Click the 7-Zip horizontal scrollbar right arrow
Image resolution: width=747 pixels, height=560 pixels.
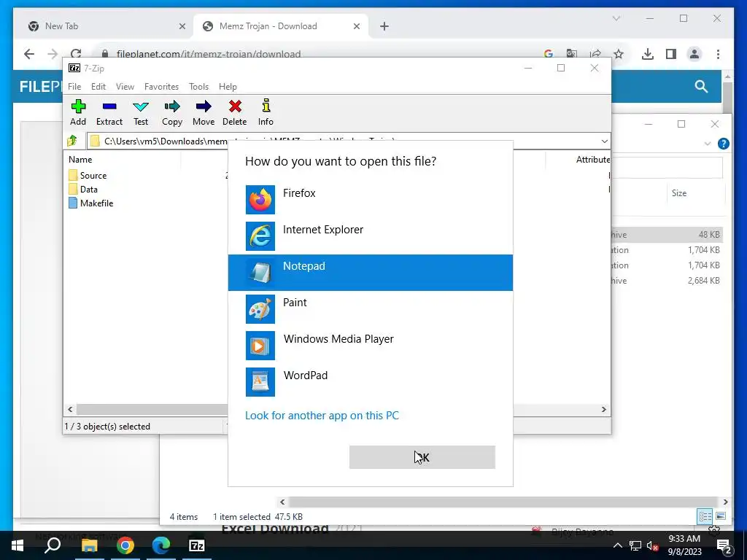(603, 410)
